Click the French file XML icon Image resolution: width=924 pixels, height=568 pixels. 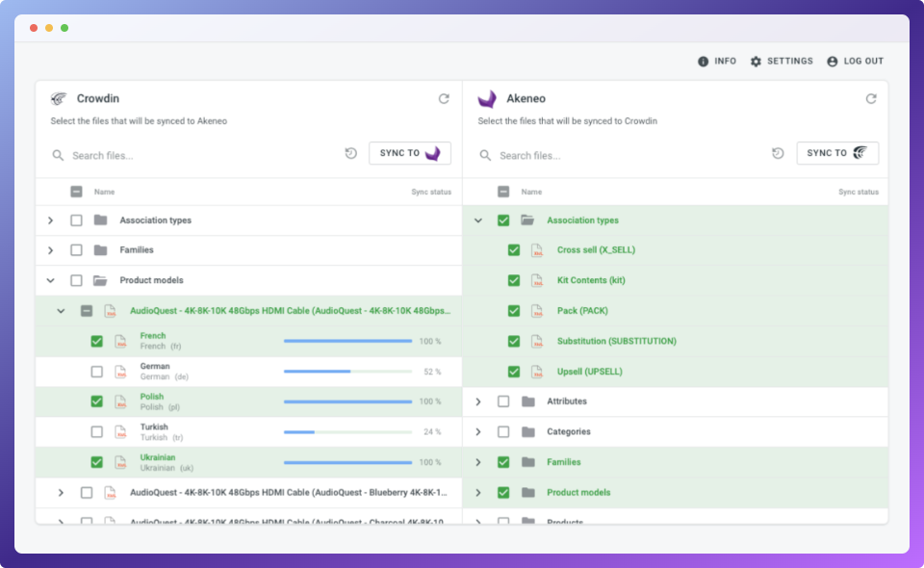pyautogui.click(x=121, y=341)
